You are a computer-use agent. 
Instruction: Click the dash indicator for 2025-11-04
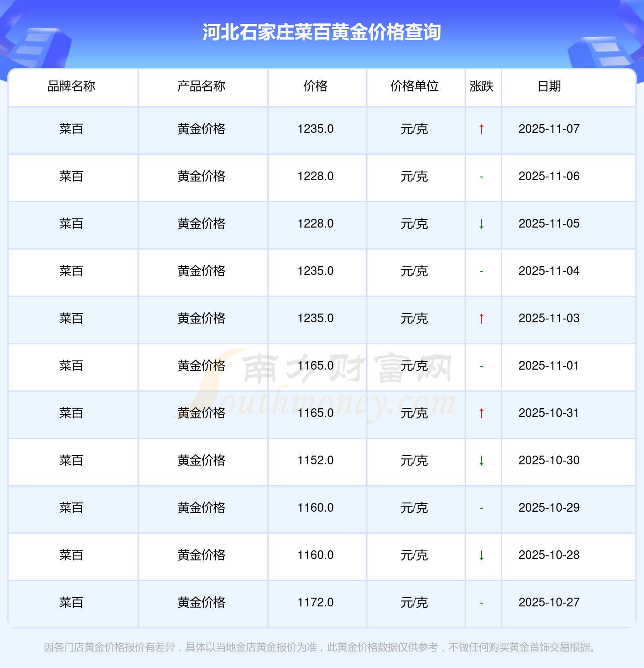click(481, 271)
